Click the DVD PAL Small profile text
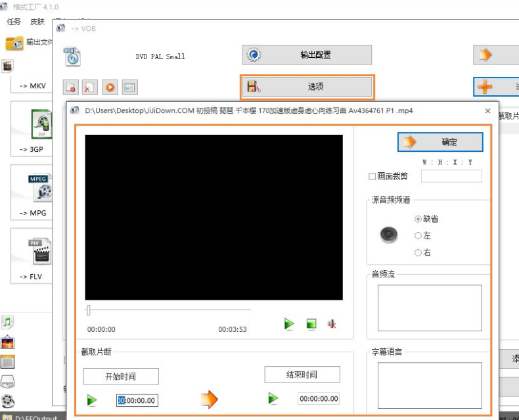Image resolution: width=519 pixels, height=420 pixels. pos(160,57)
